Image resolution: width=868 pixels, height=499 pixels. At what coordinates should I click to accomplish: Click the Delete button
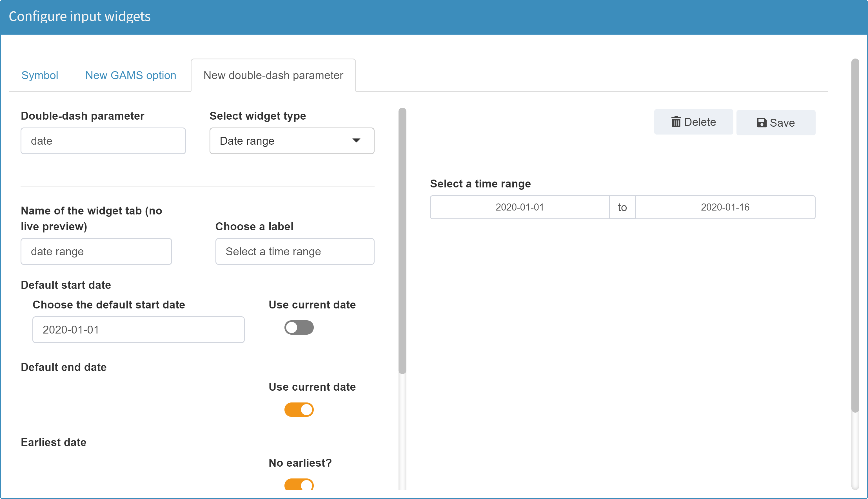693,123
